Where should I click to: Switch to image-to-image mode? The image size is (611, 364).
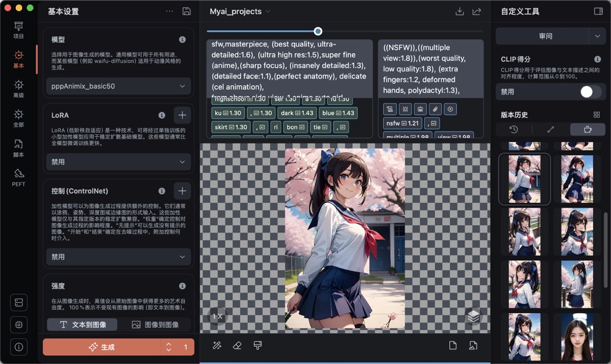tap(155, 325)
